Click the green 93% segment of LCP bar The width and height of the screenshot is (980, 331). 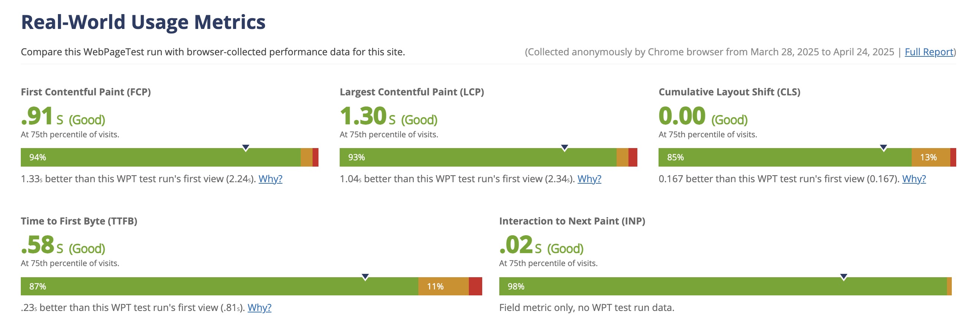[477, 157]
